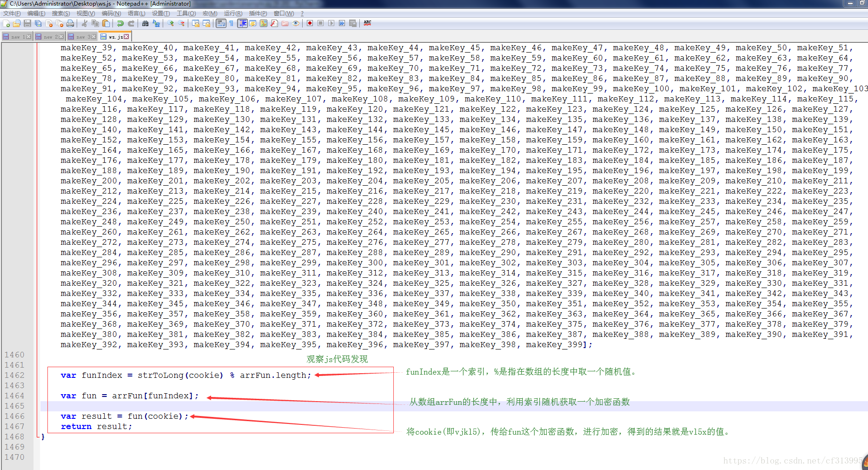
Task: Toggle synchronized vertical scrolling icon
Action: pyautogui.click(x=195, y=23)
